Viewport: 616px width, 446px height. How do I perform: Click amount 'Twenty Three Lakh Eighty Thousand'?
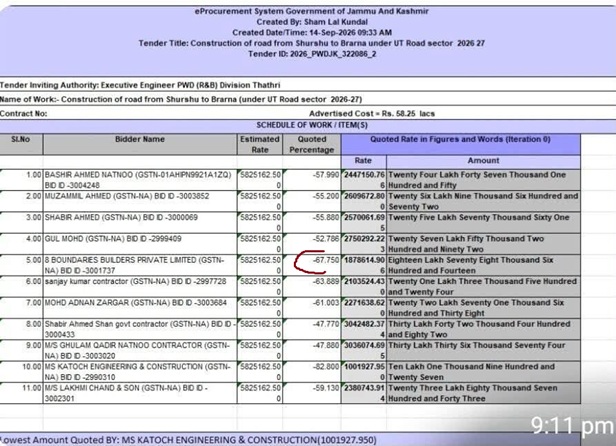(483, 393)
